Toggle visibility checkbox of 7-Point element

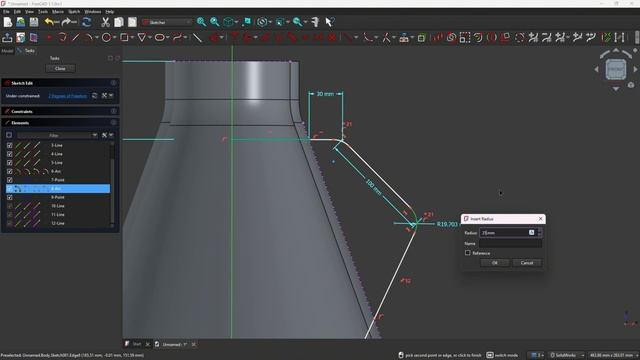[9, 180]
